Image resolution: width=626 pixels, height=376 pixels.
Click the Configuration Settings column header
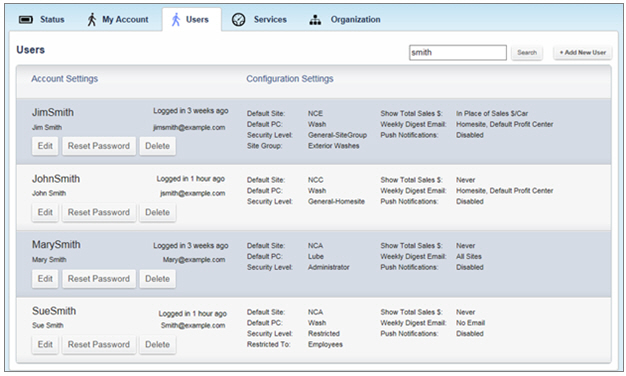pos(290,79)
